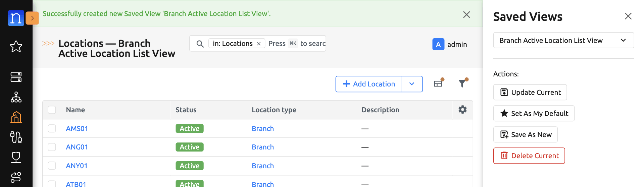Image resolution: width=644 pixels, height=187 pixels.
Task: Open the admin user menu
Action: [450, 44]
